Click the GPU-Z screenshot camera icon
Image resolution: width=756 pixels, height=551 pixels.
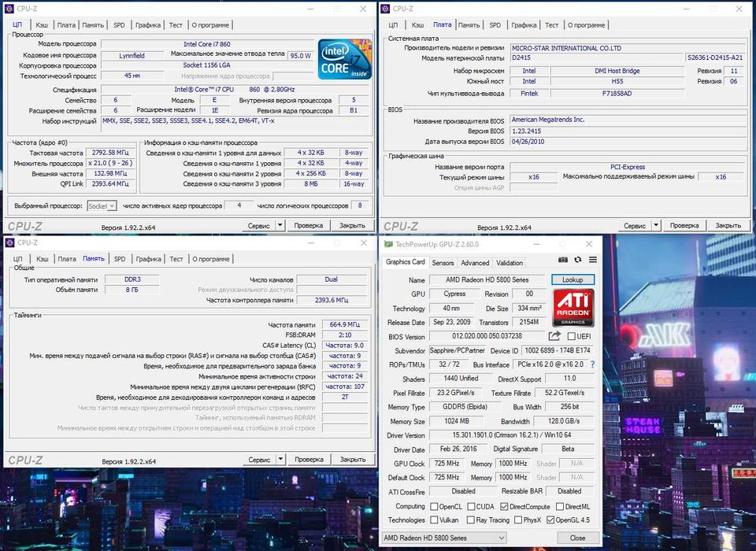pyautogui.click(x=562, y=260)
